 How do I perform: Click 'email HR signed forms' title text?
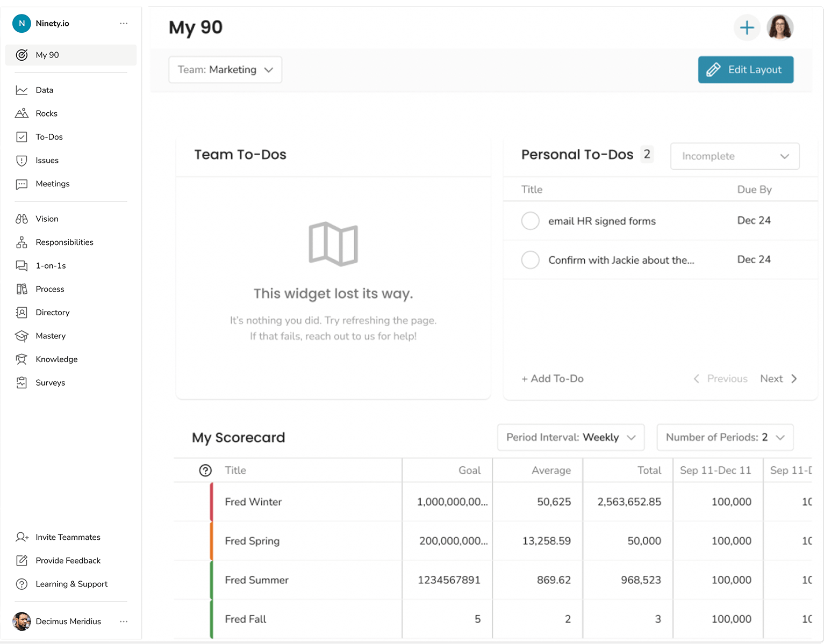[602, 221]
